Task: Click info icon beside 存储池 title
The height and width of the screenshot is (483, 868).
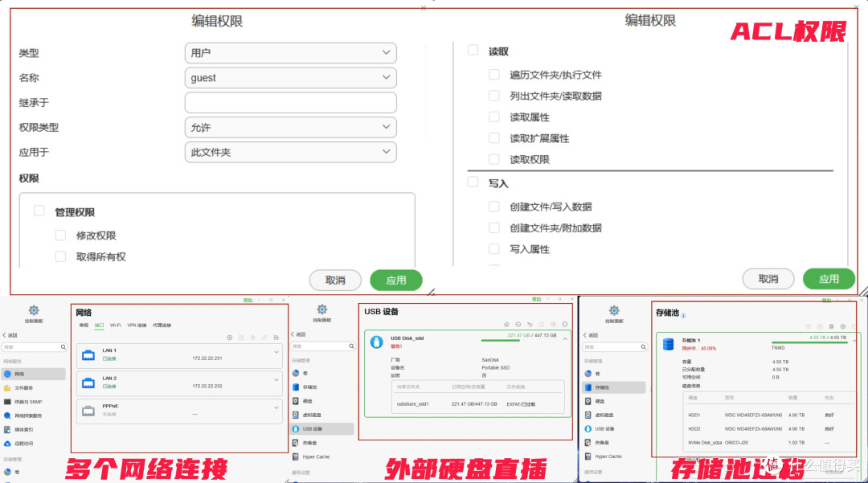Action: tap(684, 315)
